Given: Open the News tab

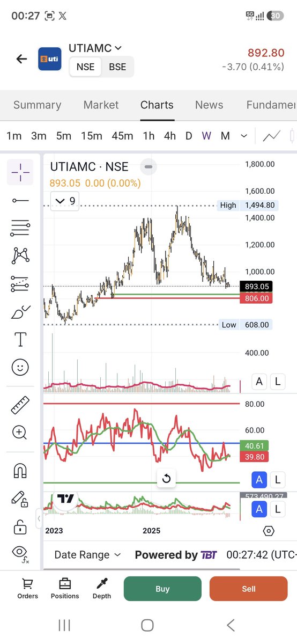Looking at the screenshot, I should tap(209, 105).
